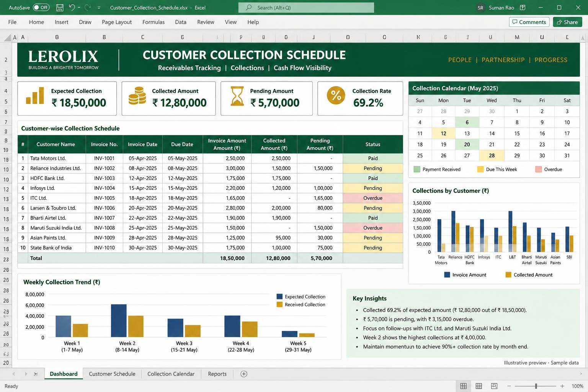Screen dimensions: 588x392
Task: Click the Overdue status for ITC Ltd.
Action: point(373,198)
